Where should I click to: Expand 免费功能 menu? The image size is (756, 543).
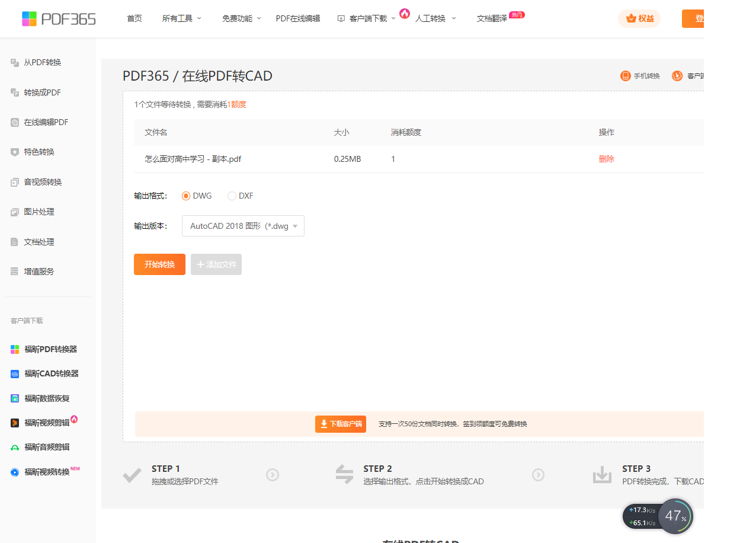tap(241, 18)
